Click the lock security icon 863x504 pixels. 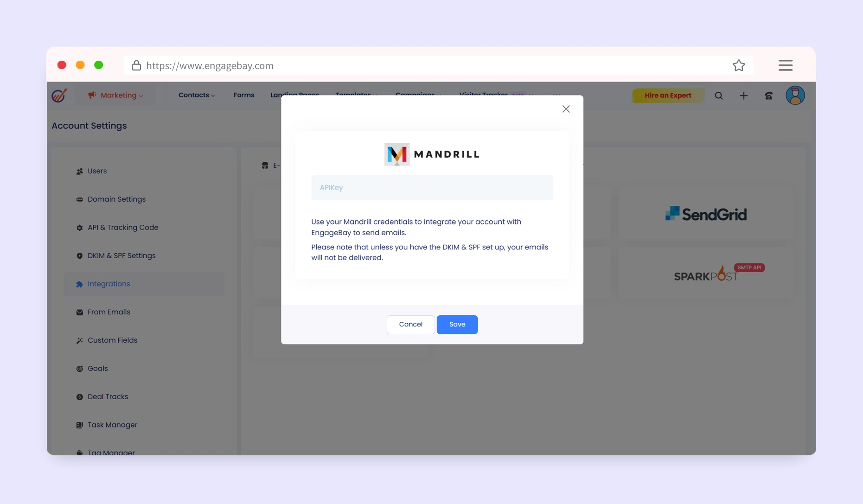[x=136, y=65]
